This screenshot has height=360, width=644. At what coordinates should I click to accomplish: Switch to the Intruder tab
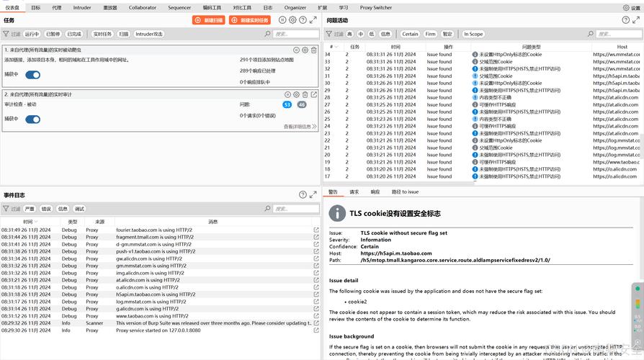82,8
